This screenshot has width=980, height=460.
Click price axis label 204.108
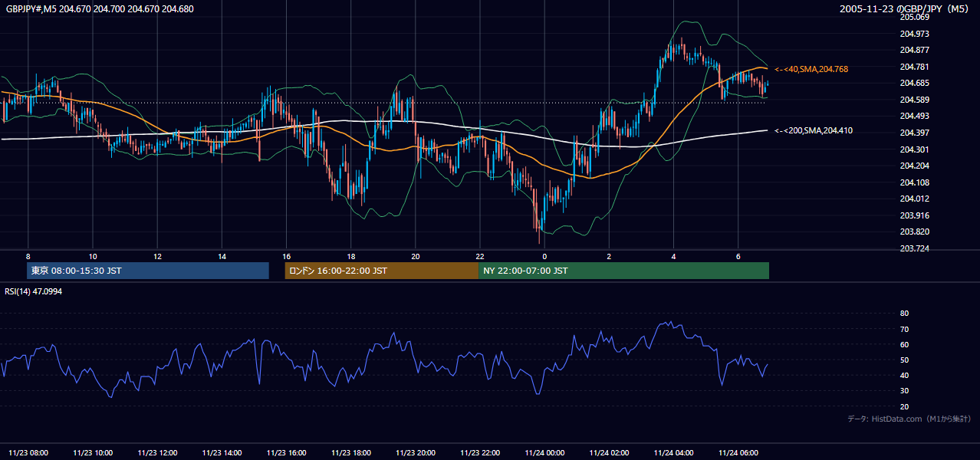(914, 182)
